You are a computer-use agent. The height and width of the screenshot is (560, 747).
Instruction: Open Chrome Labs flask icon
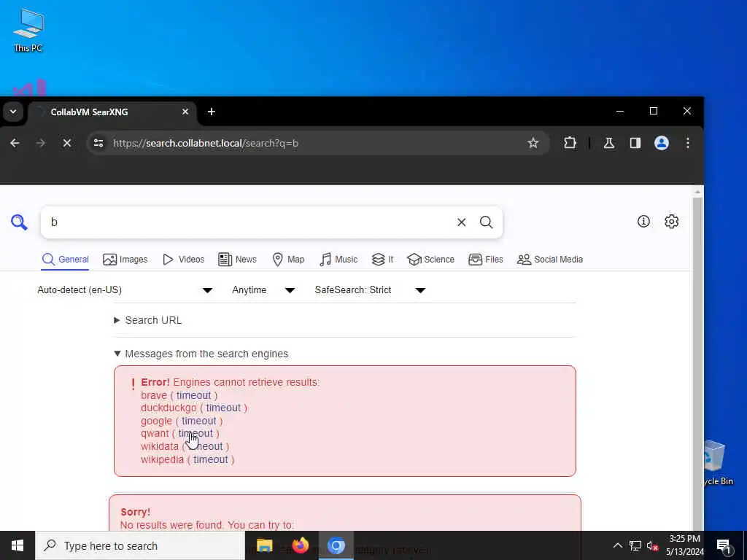coord(609,143)
